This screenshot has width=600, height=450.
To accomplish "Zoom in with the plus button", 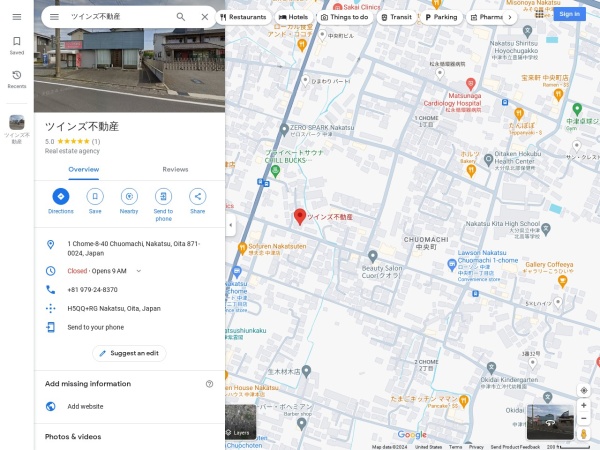I will [584, 405].
